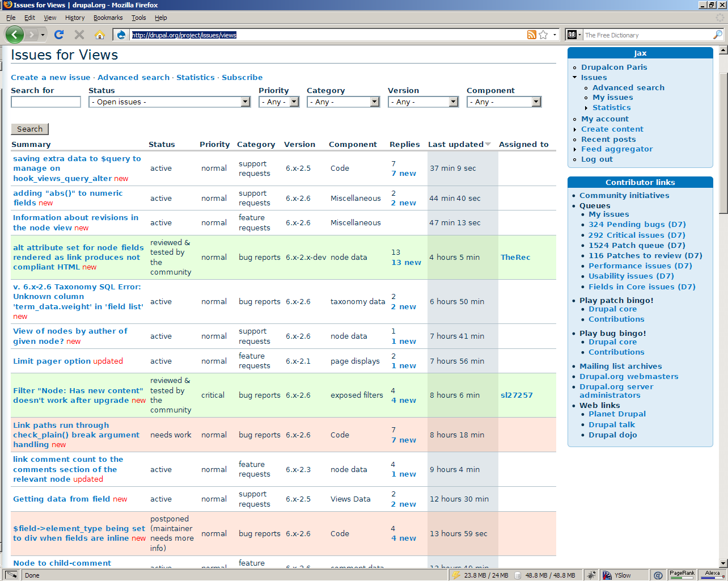This screenshot has height=581, width=728.
Task: Click the Home icon in the toolbar
Action: (100, 35)
